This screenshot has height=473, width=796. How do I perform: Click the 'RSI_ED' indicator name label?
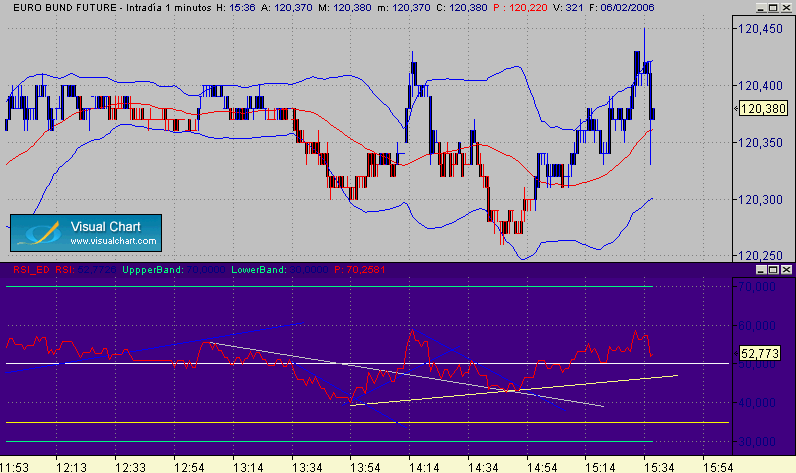click(x=31, y=269)
